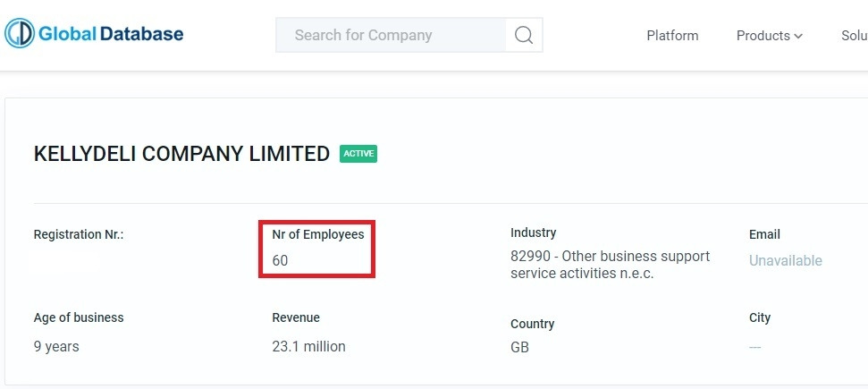Select the Nr of Employees value 60
This screenshot has height=389, width=868.
tap(280, 260)
